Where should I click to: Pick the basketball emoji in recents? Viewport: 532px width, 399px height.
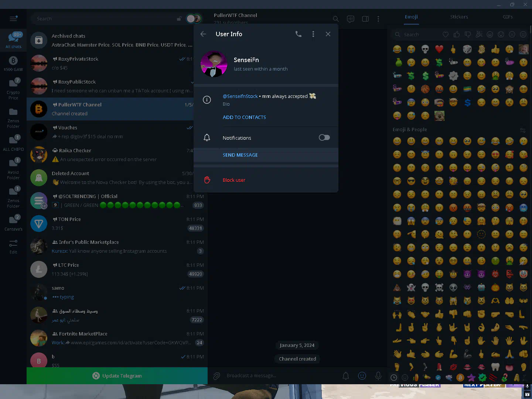coord(425,89)
